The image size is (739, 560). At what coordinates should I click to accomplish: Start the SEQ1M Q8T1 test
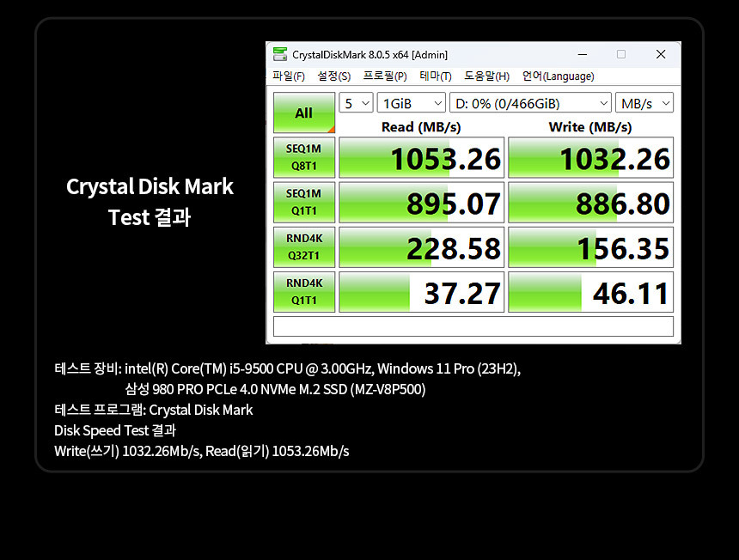(304, 157)
